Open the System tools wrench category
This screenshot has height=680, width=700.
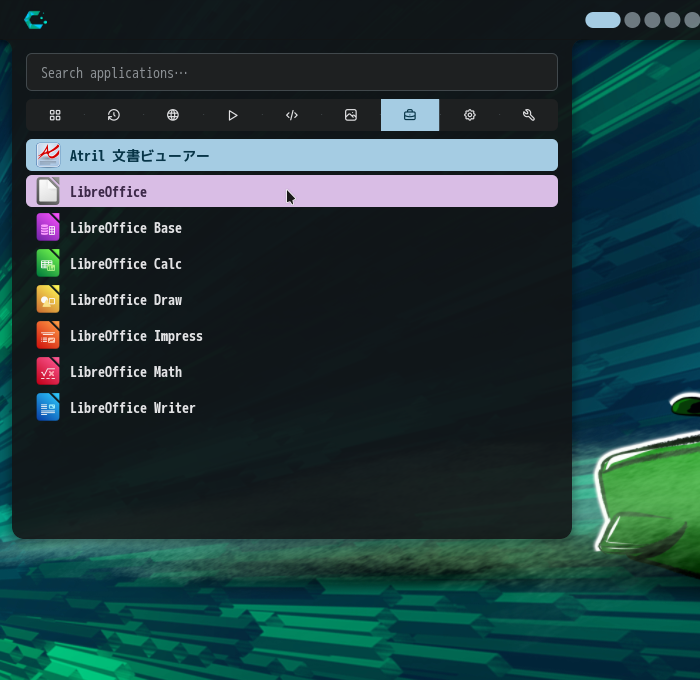coord(529,115)
